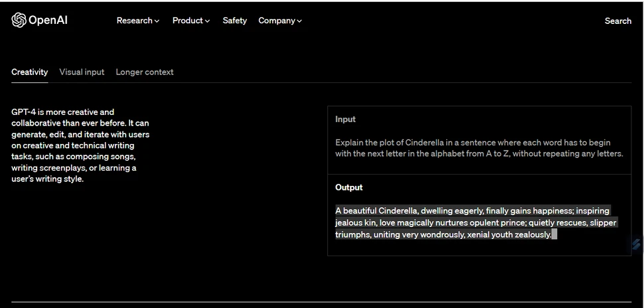Click the chevron arrow beside Product
Viewport: 644px width, 308px height.
click(207, 21)
